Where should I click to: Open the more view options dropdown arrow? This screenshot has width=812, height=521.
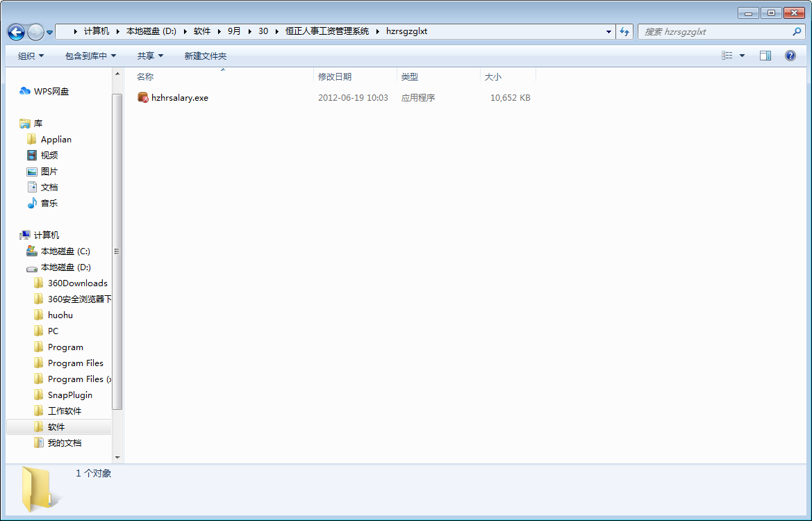[x=742, y=56]
